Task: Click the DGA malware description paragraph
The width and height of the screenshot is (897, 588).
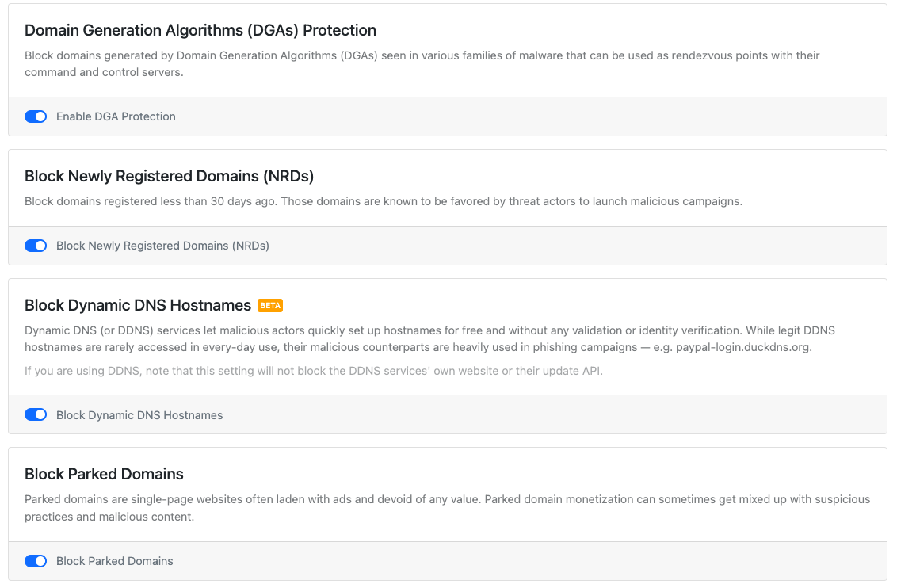Action: pyautogui.click(x=422, y=63)
